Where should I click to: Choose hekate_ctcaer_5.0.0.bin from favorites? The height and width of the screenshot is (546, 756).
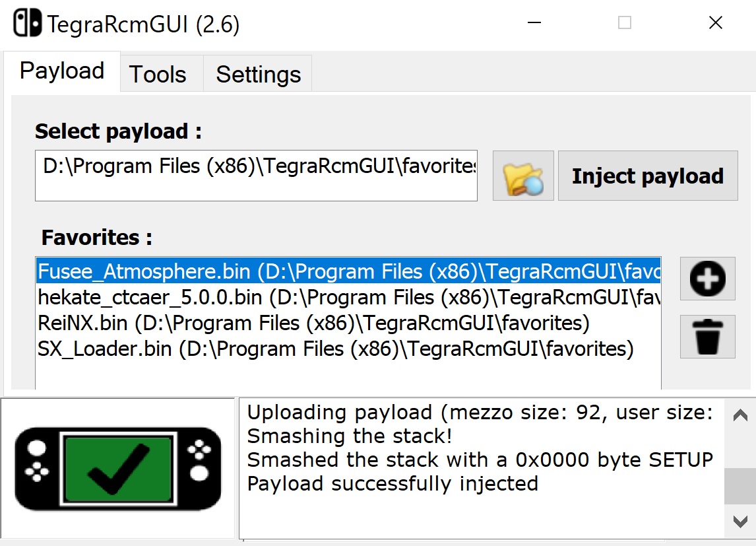348,297
